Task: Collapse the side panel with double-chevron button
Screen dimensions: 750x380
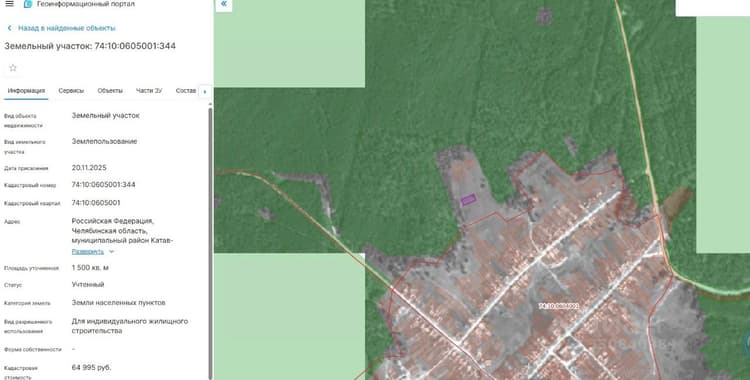Action: coord(223,5)
